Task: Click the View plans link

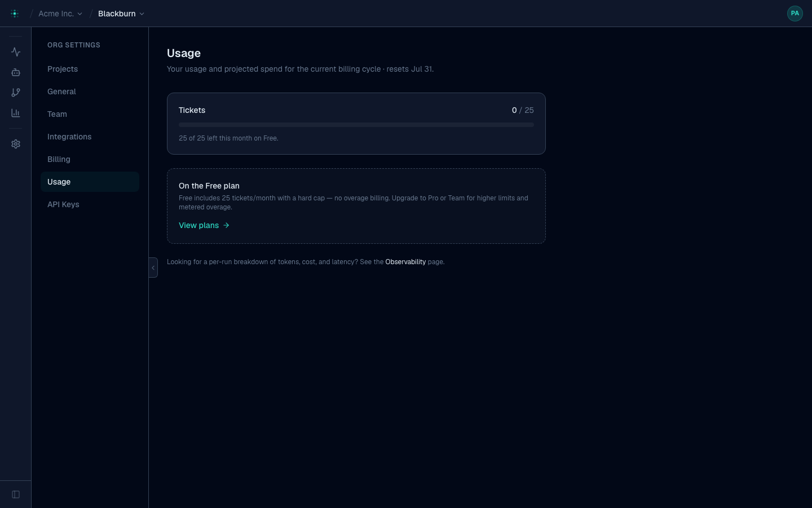Action: tap(204, 225)
